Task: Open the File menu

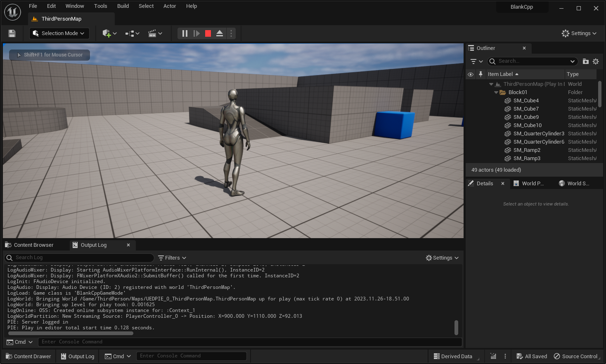Action: 33,6
